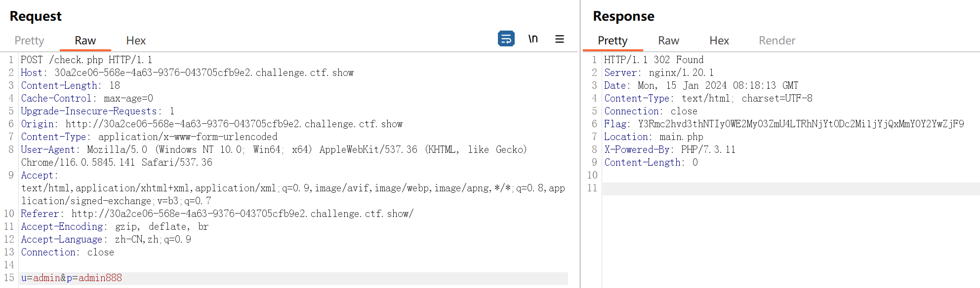Screen dimensions: 980x288
Task: Click empty line 11 in Response
Action: [x=790, y=188]
